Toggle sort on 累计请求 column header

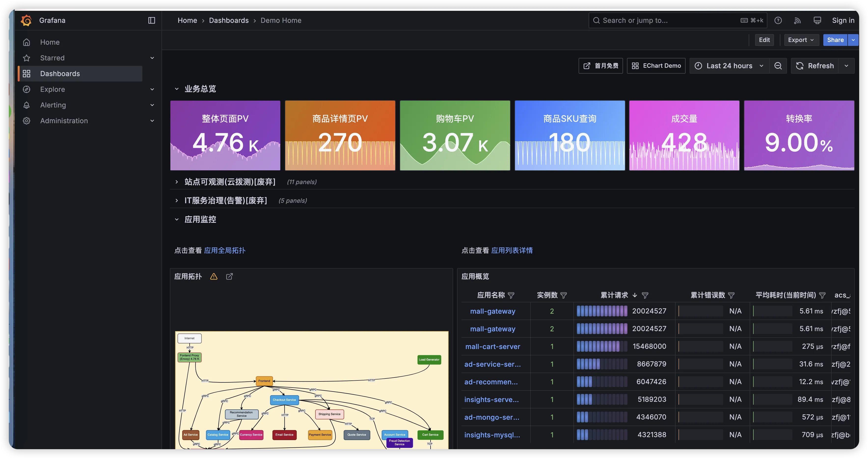pyautogui.click(x=614, y=295)
